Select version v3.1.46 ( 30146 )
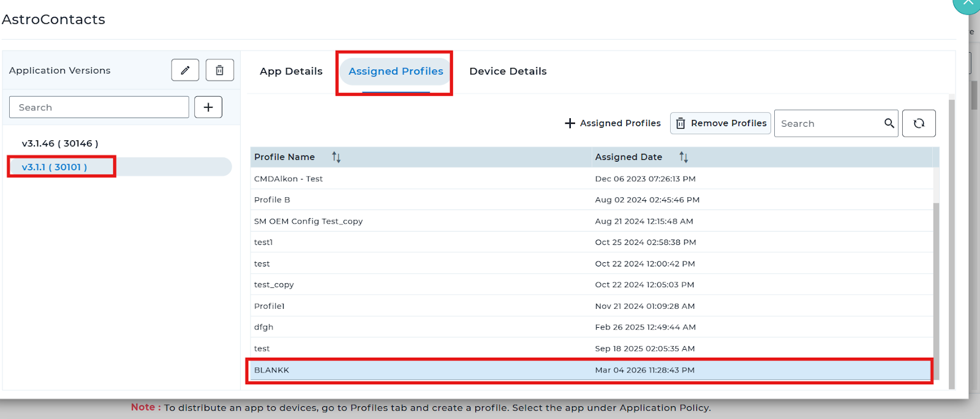Viewport: 980px width, 419px height. point(60,143)
